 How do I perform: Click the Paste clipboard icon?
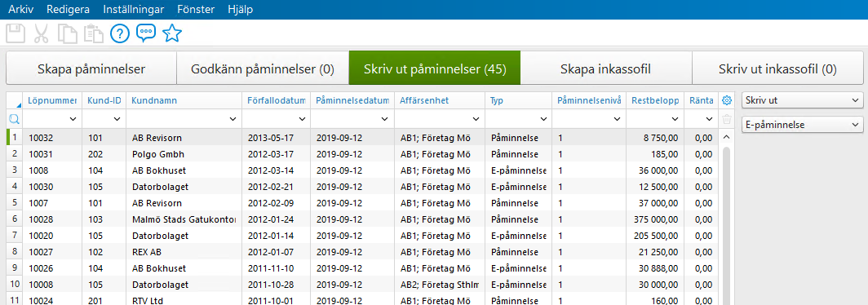tap(94, 33)
